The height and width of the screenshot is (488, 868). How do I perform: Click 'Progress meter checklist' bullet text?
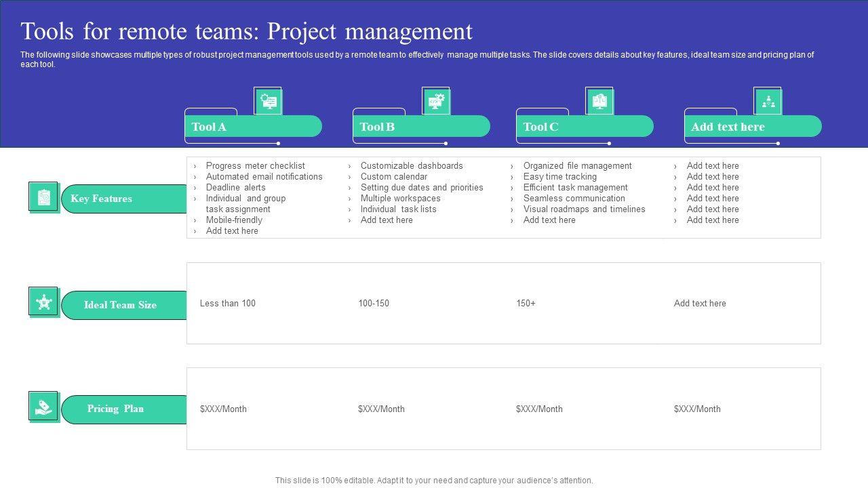point(255,165)
